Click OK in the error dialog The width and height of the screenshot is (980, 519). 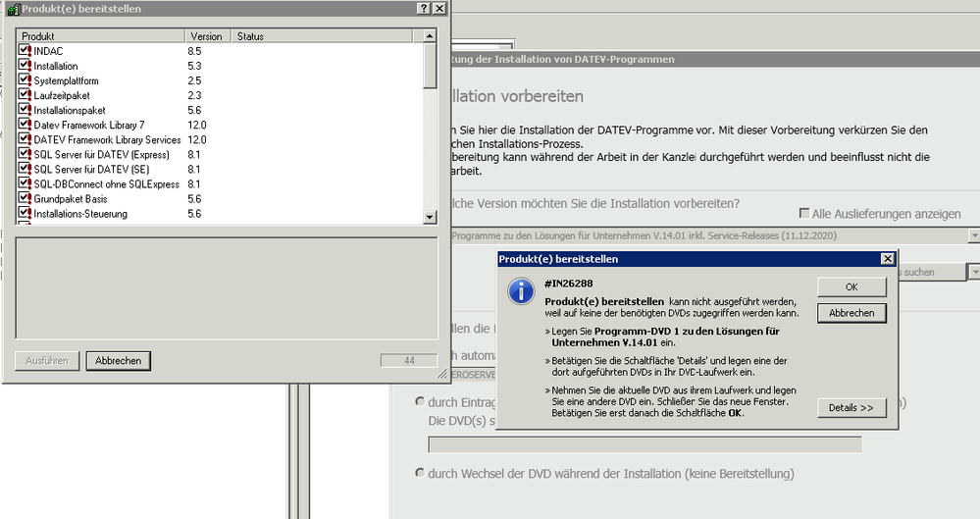tap(851, 287)
